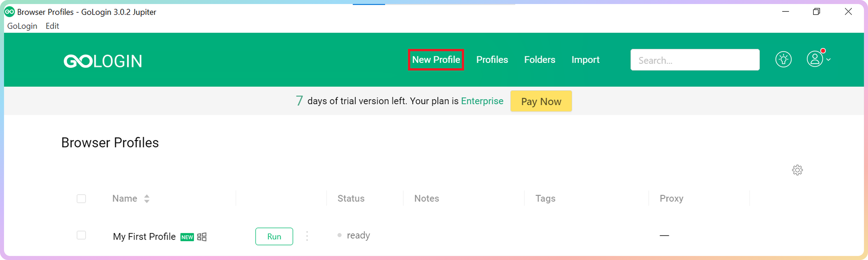The width and height of the screenshot is (868, 260).
Task: Go to the New Profile page
Action: 436,60
